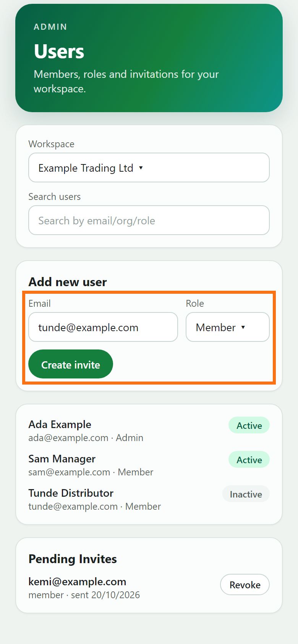Click the Email label above the email field

click(x=40, y=303)
